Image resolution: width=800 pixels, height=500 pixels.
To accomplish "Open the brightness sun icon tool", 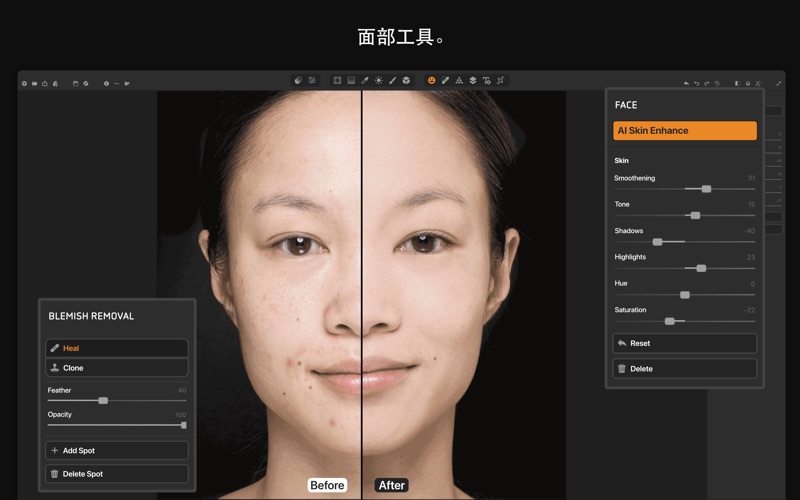I will 379,80.
